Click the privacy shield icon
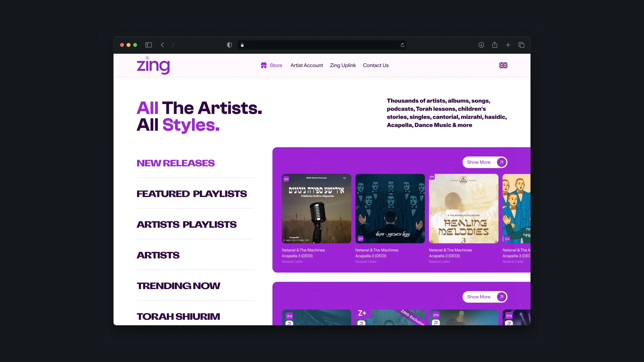 [229, 45]
